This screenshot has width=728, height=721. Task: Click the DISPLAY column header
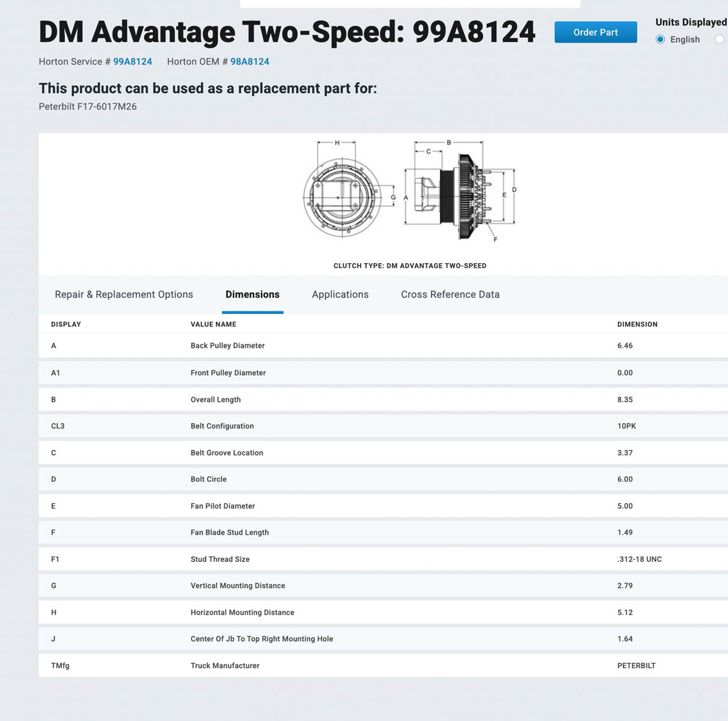(66, 324)
